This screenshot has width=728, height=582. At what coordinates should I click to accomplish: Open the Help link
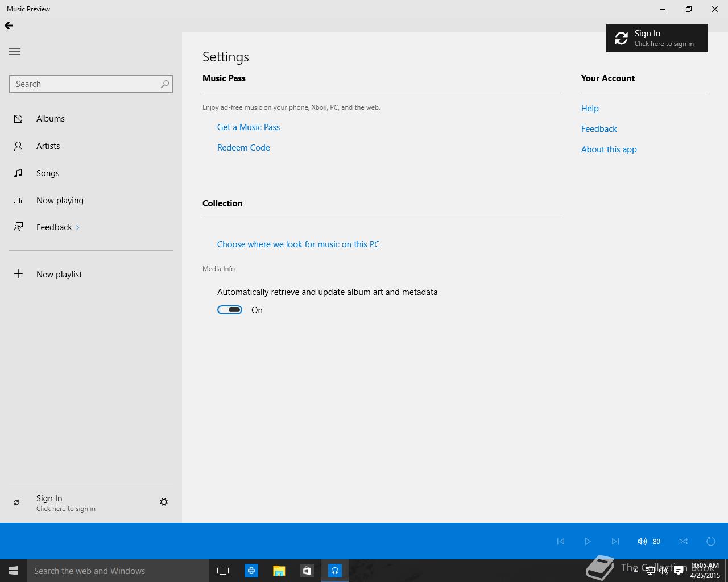click(x=590, y=109)
